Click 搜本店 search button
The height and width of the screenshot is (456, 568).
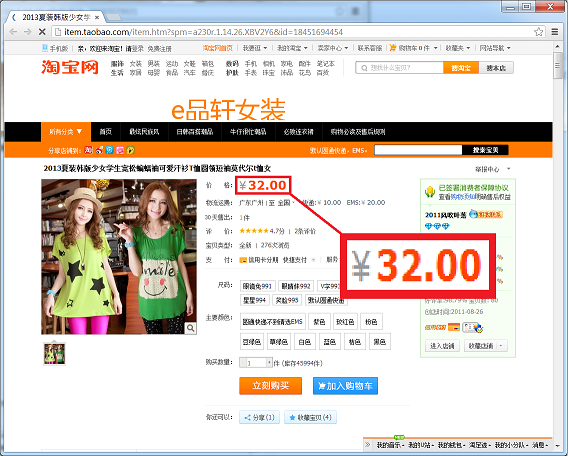(496, 68)
